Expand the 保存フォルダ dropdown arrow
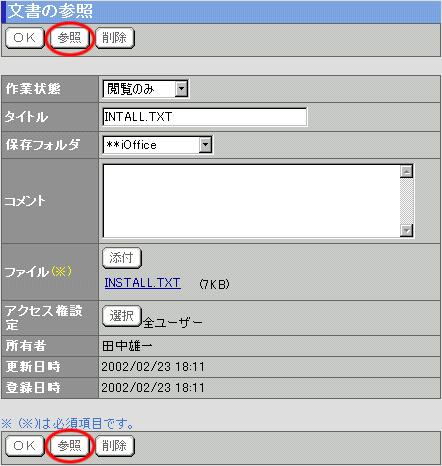 205,145
